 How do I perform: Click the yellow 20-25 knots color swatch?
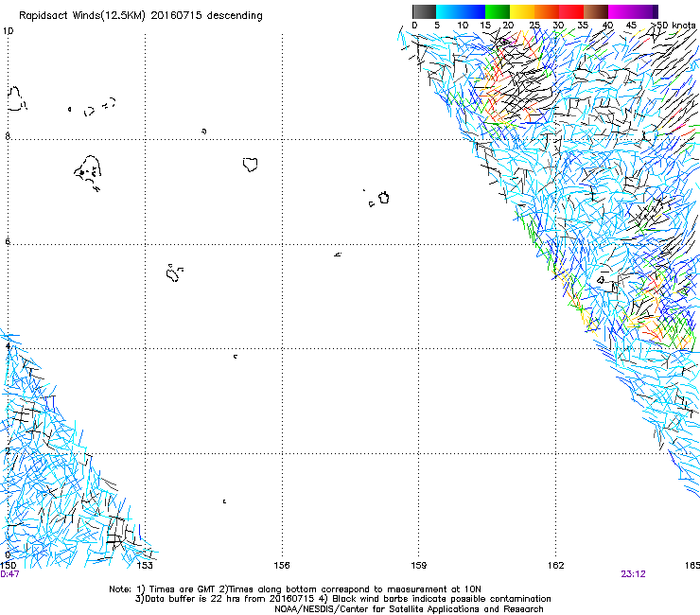(x=522, y=11)
